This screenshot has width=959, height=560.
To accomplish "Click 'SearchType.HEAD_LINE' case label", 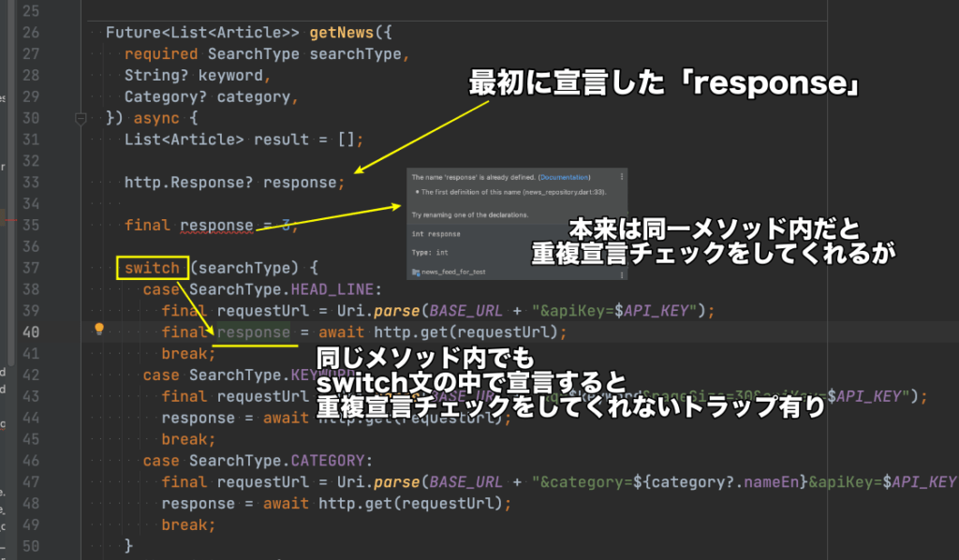I will (281, 289).
